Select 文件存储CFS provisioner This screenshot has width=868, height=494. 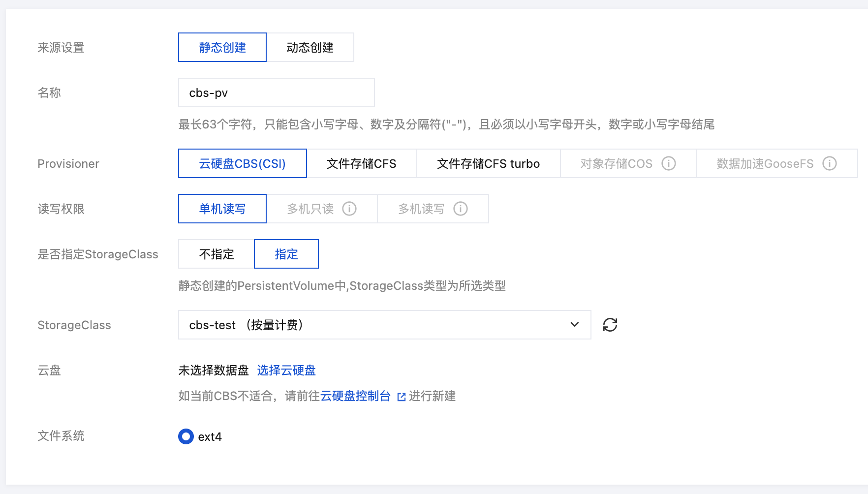(362, 163)
